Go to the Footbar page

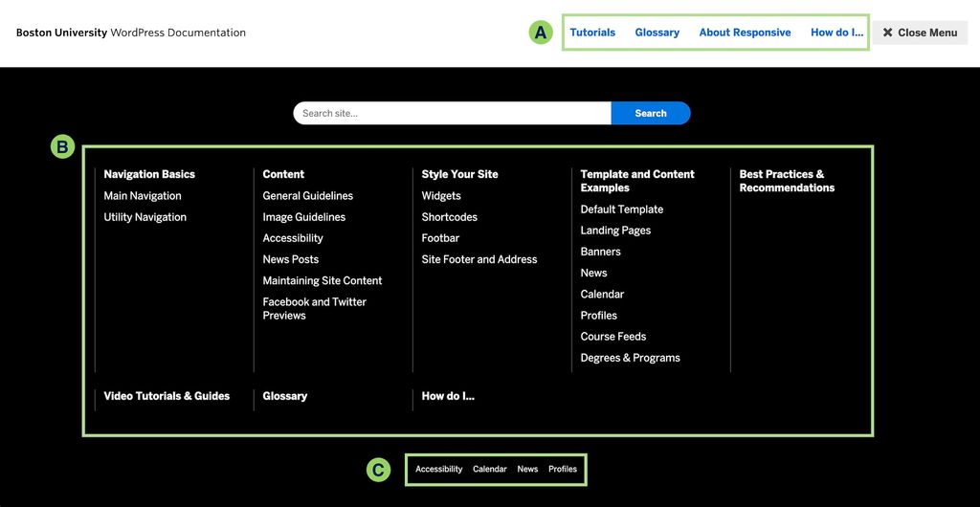tap(440, 238)
